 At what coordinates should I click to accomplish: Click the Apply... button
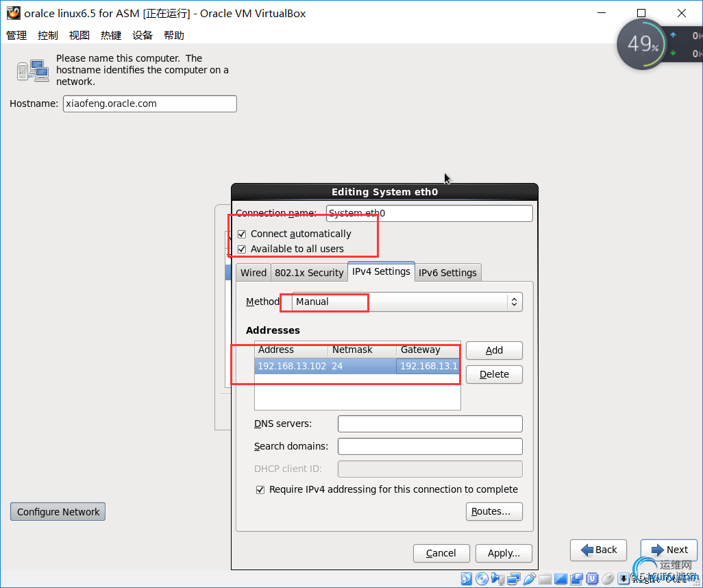[x=504, y=553]
